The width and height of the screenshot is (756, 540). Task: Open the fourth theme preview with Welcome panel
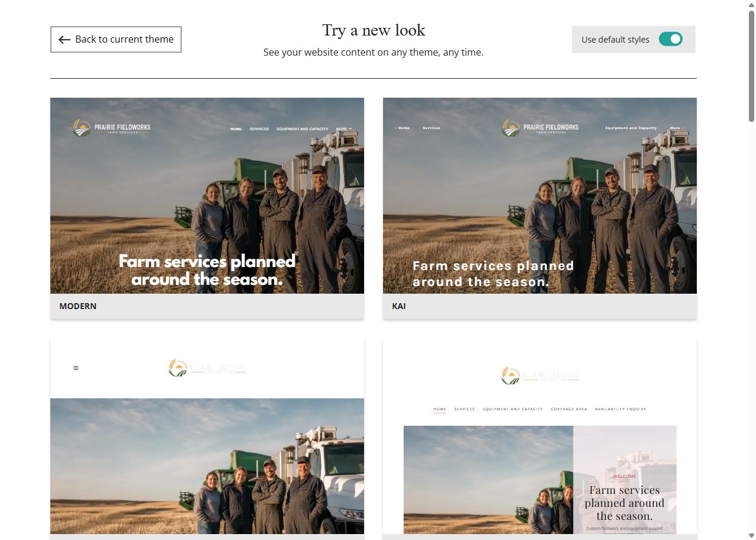[540, 436]
